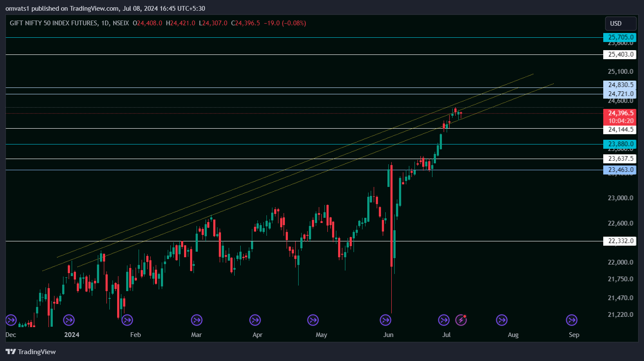Click the 24,721.0 light blue price label

click(x=620, y=94)
